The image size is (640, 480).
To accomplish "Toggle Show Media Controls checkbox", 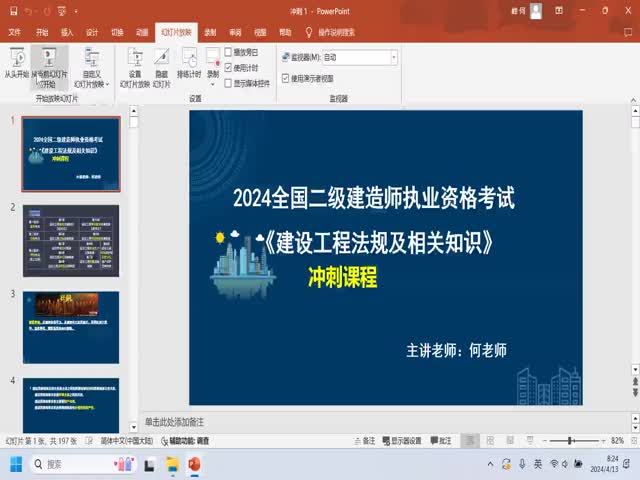I will [228, 83].
